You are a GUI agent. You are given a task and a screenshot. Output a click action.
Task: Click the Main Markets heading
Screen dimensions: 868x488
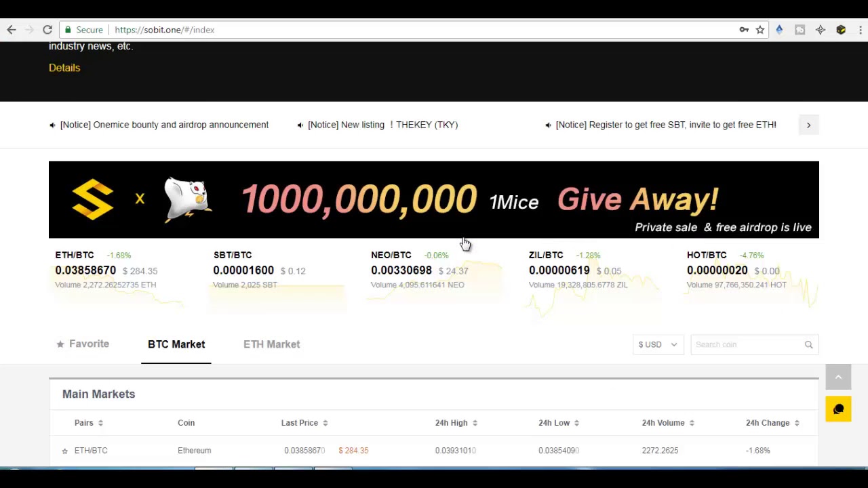tap(99, 394)
